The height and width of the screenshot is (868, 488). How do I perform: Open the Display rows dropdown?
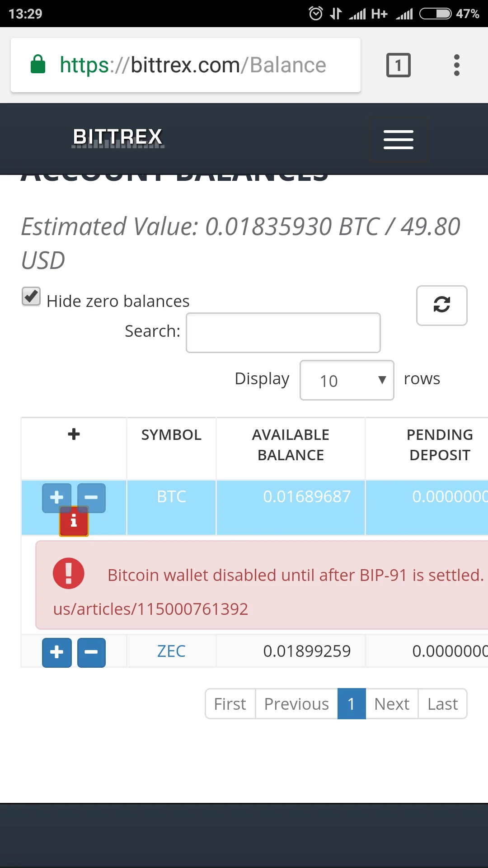tap(347, 380)
